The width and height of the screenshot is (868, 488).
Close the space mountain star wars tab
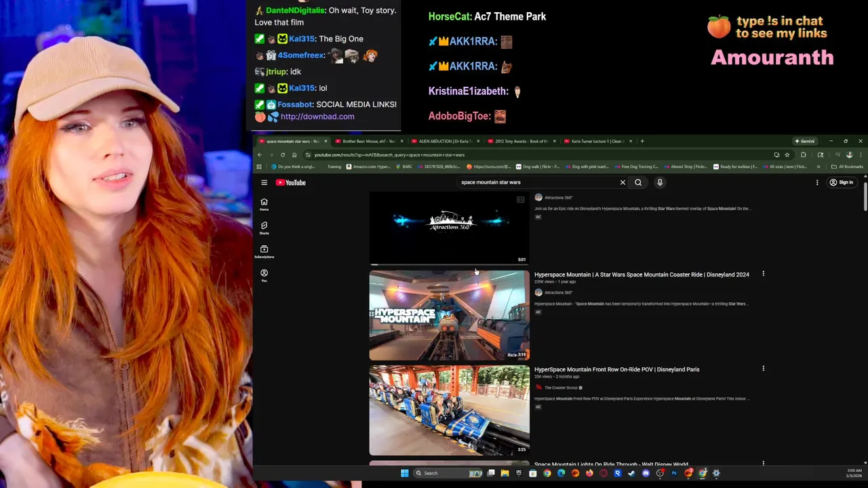[325, 141]
